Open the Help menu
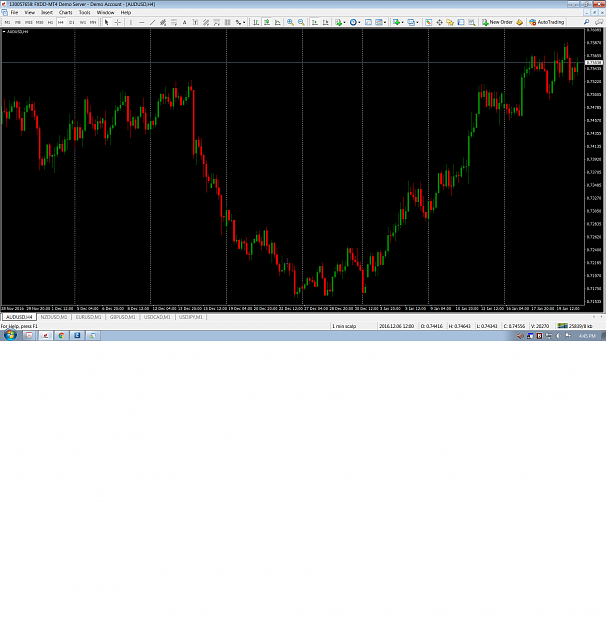 click(126, 12)
